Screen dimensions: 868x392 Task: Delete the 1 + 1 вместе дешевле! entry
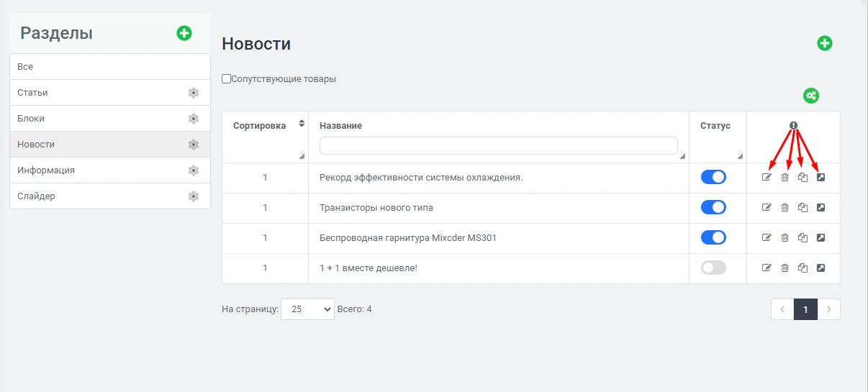785,268
